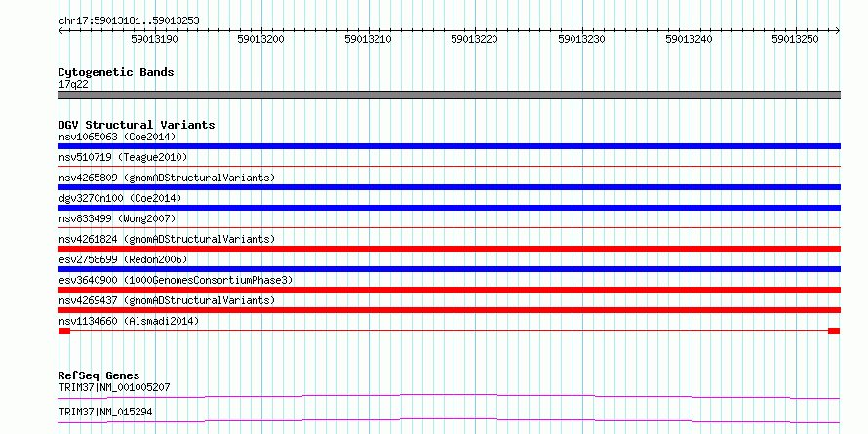
Task: Select the 17q22 band label
Action: 73,85
